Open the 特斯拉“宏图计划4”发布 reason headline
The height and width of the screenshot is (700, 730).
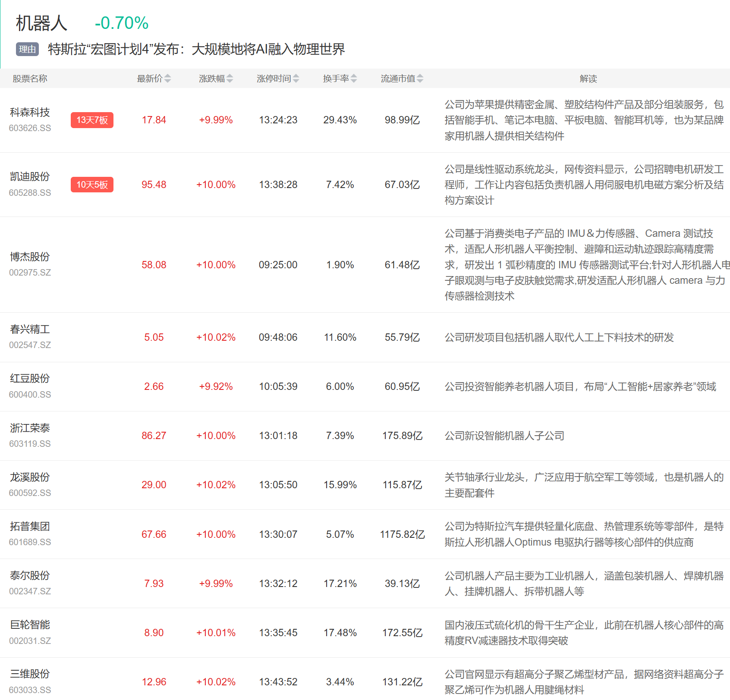click(196, 49)
